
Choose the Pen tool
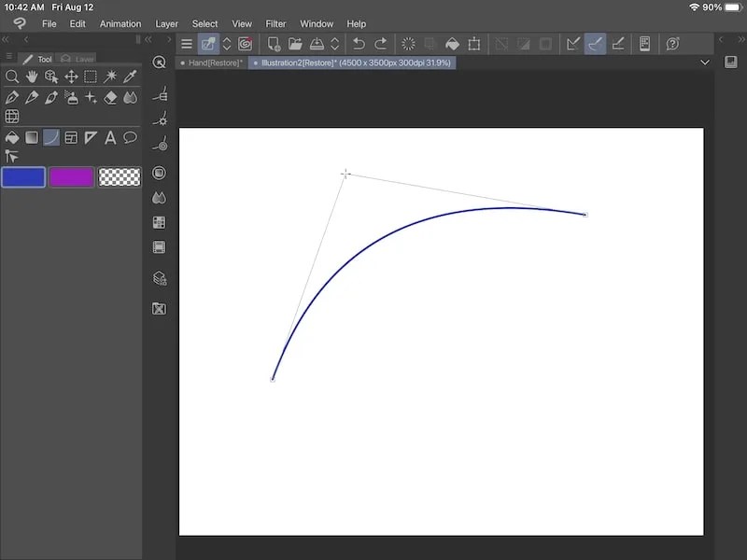click(12, 97)
